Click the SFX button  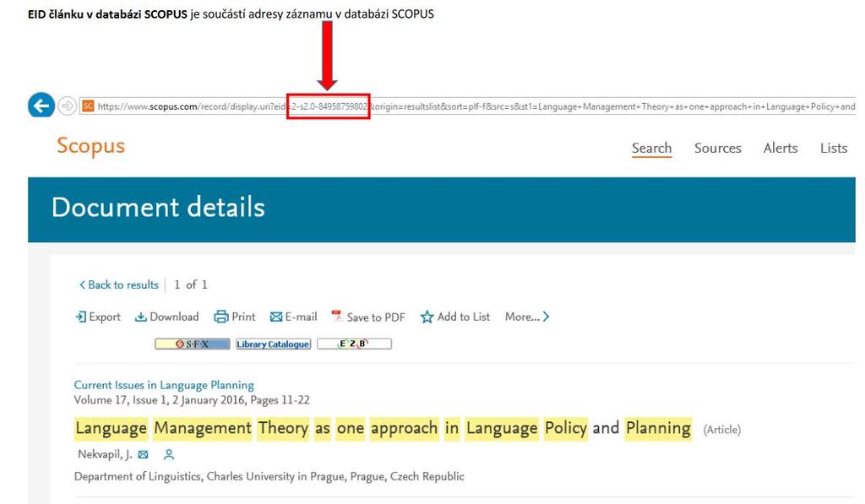pyautogui.click(x=192, y=344)
